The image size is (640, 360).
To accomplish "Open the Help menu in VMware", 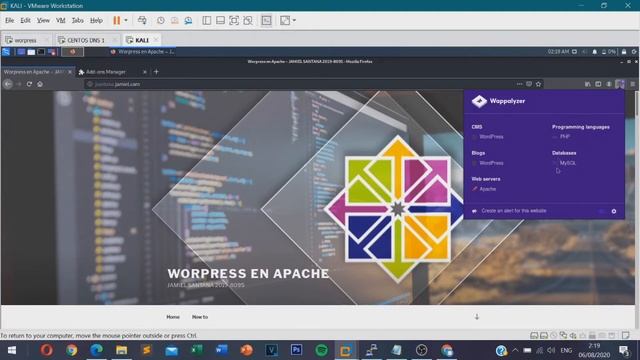I will (96, 20).
